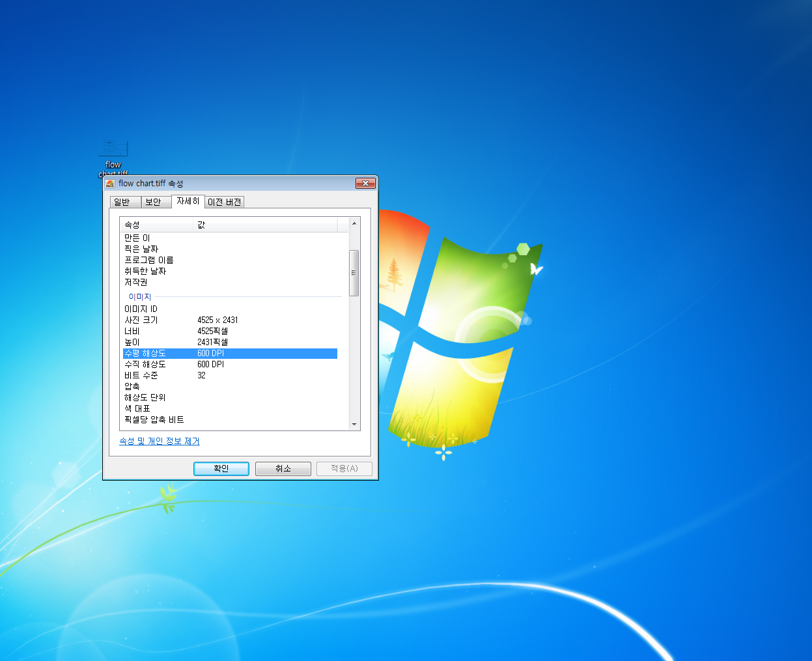Click the 적용(A) button
The image size is (812, 661).
pos(344,469)
